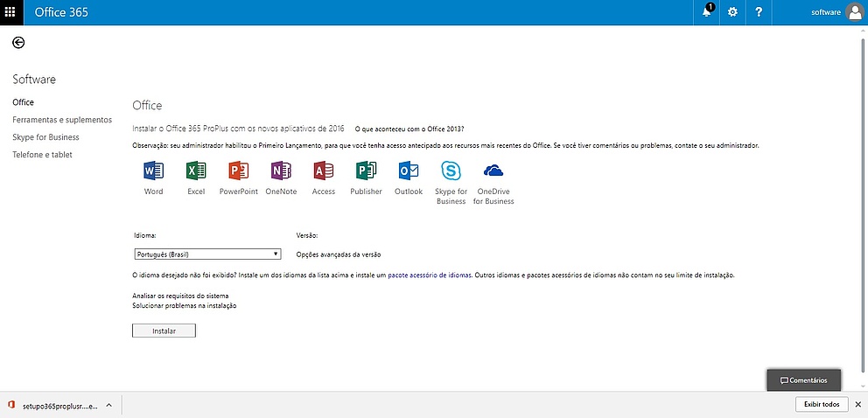Select Telefone e tablet in sidebar
The height and width of the screenshot is (418, 868).
click(x=42, y=155)
